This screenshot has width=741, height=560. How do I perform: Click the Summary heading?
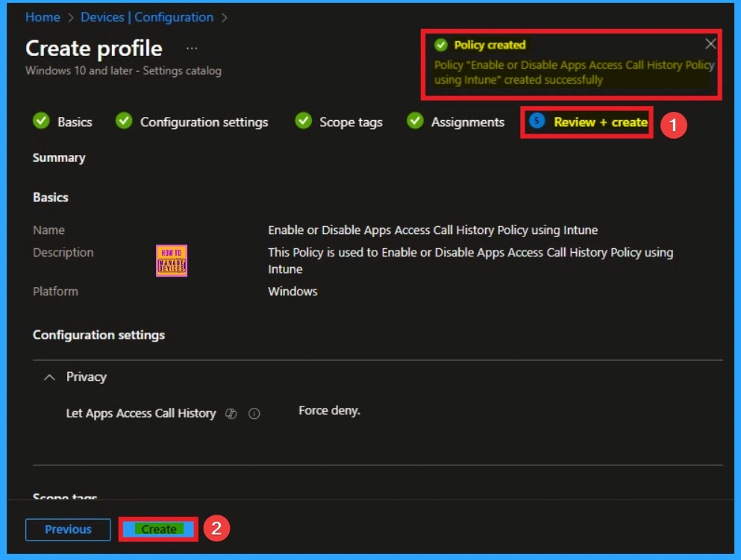59,157
